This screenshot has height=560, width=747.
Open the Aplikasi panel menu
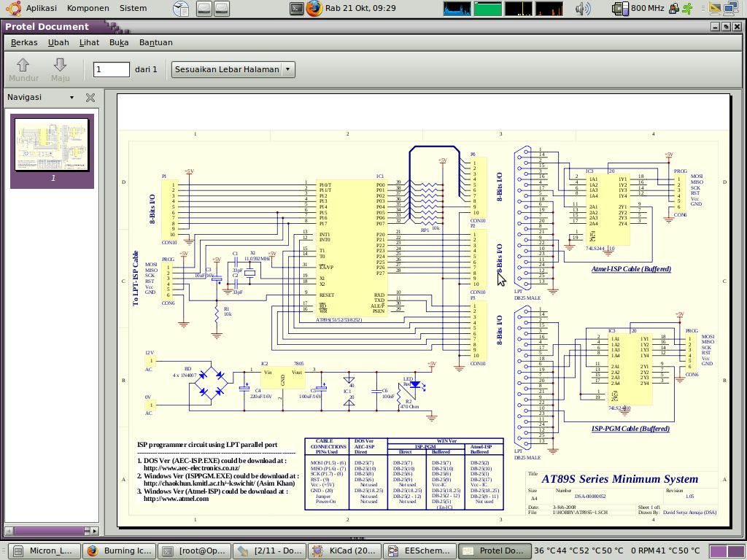41,8
